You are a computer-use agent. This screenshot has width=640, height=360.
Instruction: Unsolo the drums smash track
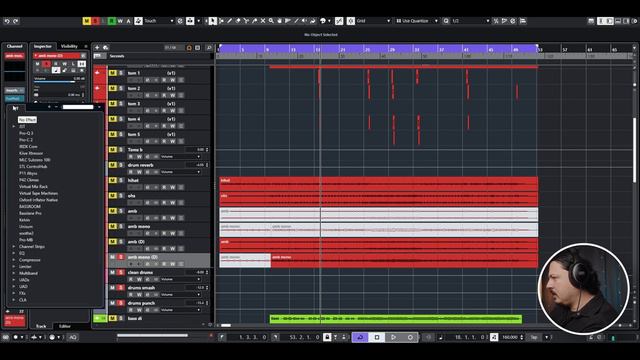coord(121,288)
